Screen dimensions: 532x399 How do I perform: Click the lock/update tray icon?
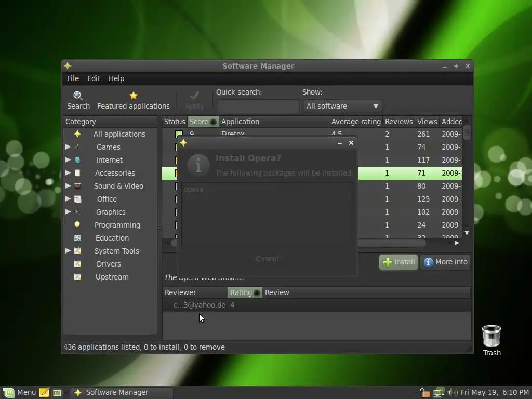(424, 393)
